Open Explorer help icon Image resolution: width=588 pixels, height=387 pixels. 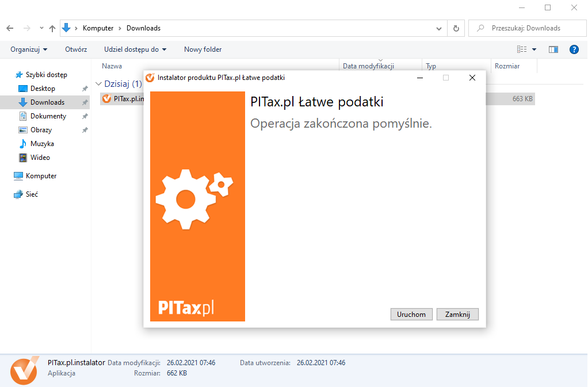tap(574, 49)
